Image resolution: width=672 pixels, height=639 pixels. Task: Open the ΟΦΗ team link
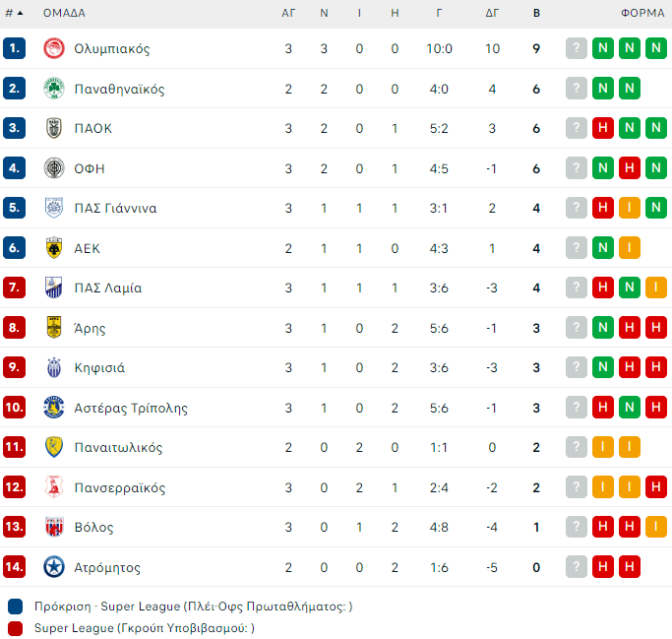click(x=89, y=168)
